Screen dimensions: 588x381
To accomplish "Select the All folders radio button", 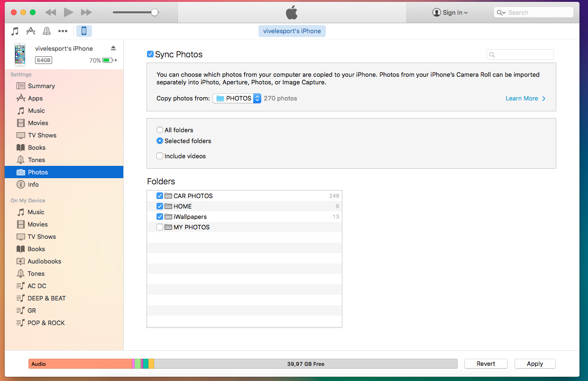I will pos(160,130).
